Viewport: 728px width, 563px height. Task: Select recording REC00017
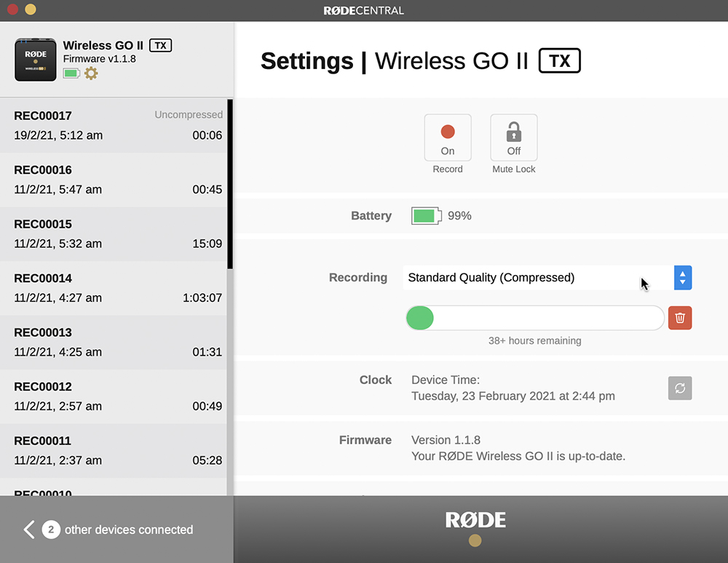[x=116, y=125]
